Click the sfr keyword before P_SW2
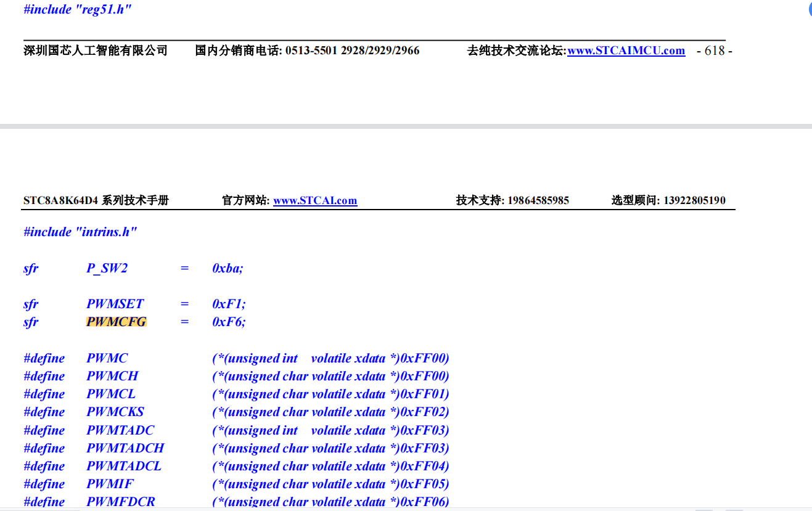Image resolution: width=812 pixels, height=511 pixels. [31, 269]
